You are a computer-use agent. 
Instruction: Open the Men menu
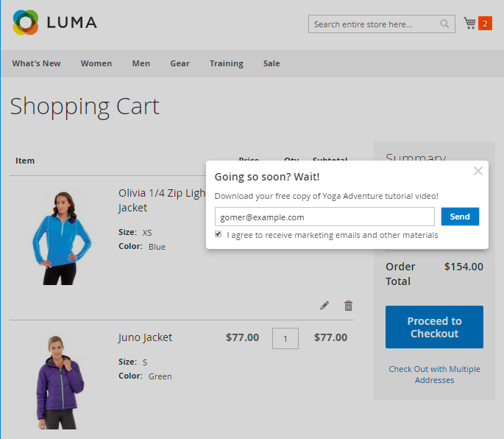[x=141, y=63]
